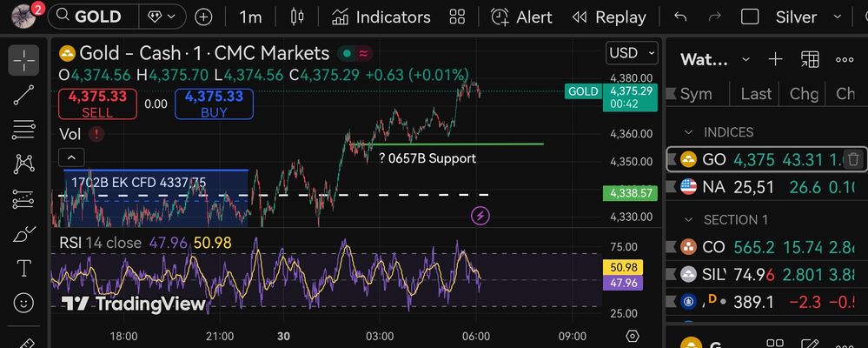Select the crosshair cursor tool

coord(23,60)
